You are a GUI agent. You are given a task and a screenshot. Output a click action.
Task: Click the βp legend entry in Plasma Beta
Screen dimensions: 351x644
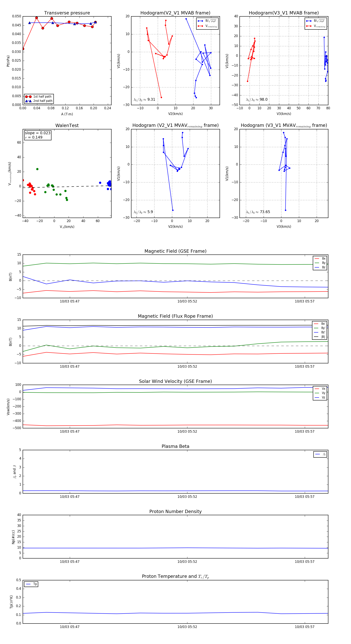pyautogui.click(x=320, y=454)
